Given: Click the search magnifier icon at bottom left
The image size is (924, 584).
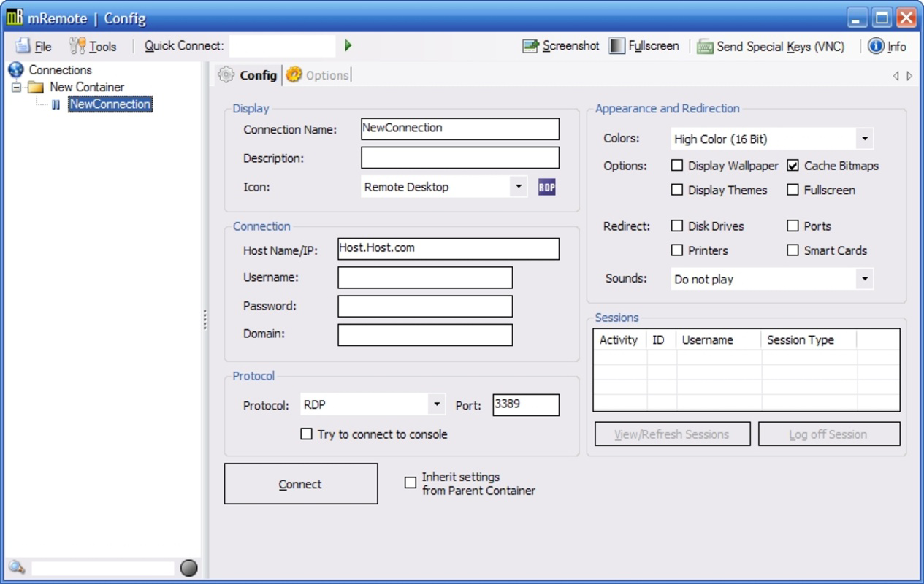Looking at the screenshot, I should [17, 567].
